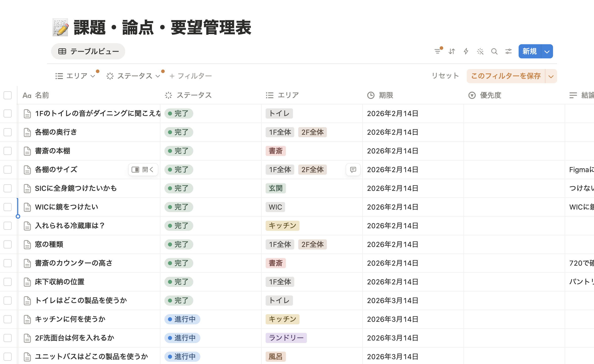Check the checkbox for 各棚のサイズ row

[x=8, y=170]
